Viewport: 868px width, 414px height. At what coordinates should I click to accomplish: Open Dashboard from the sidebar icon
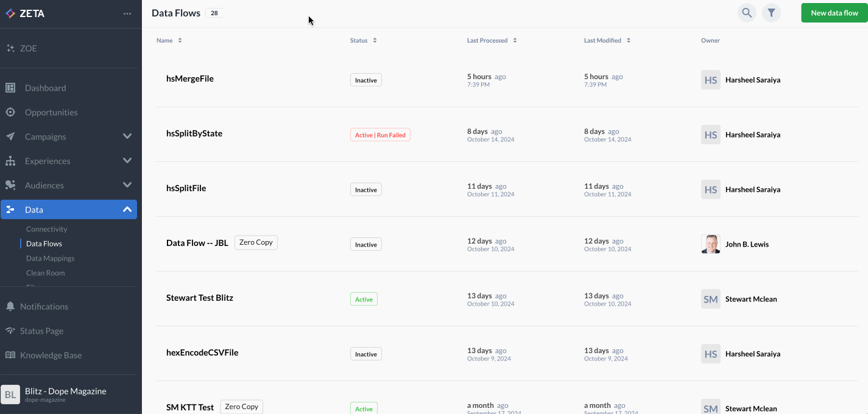point(10,88)
